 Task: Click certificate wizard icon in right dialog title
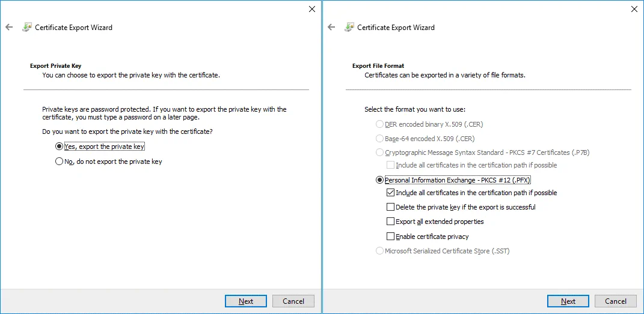tap(349, 27)
